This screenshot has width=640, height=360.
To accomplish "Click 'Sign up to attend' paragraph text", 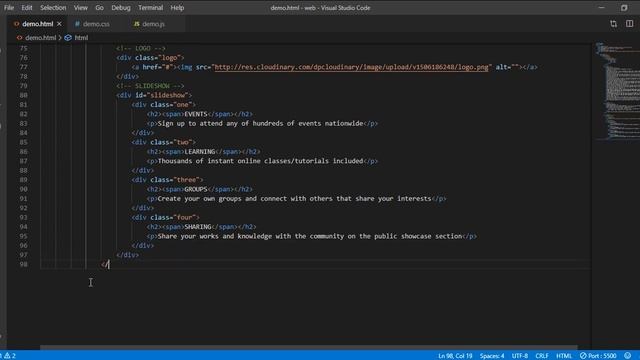I will point(260,123).
